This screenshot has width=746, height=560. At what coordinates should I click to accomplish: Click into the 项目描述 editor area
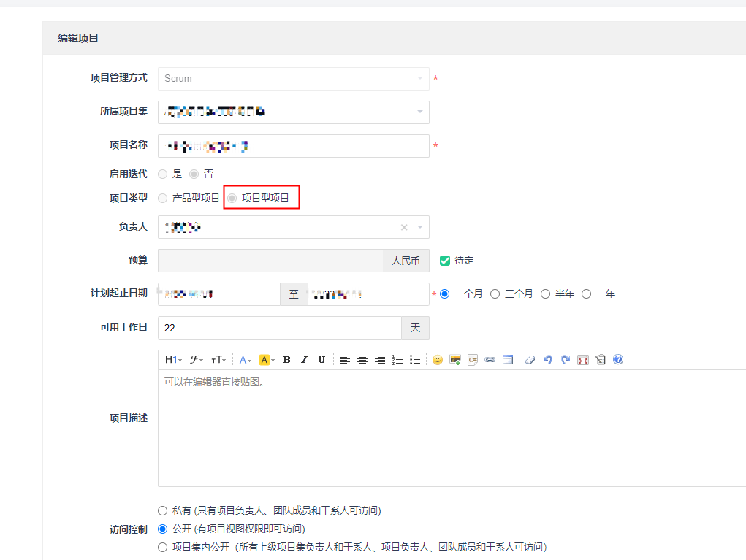click(x=452, y=428)
